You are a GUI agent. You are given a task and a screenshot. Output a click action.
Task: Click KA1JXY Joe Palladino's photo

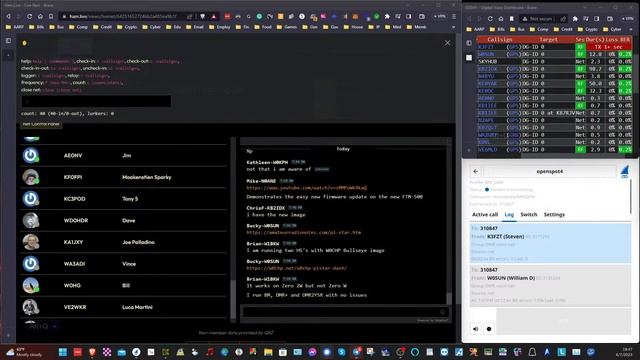click(31, 242)
